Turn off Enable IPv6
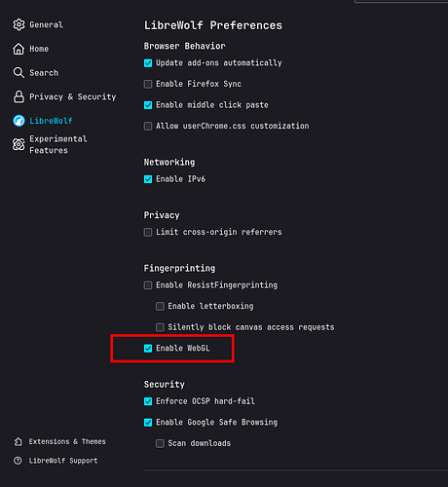This screenshot has height=487, width=448. click(148, 179)
